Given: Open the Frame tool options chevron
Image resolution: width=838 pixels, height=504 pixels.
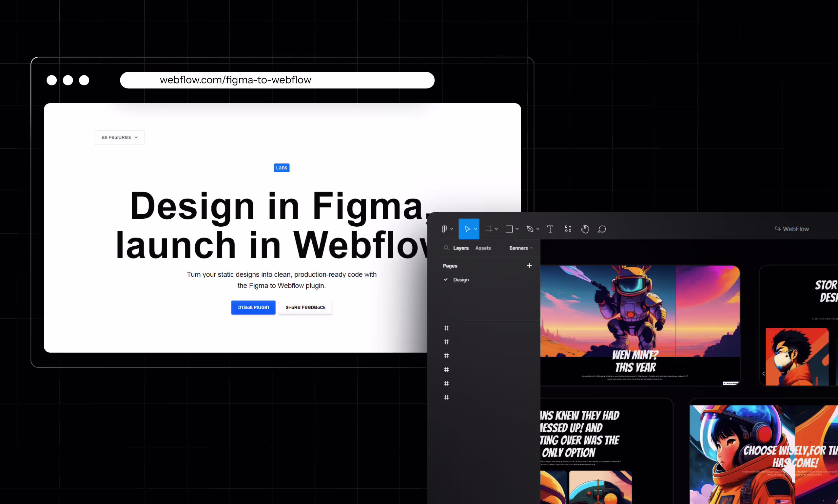Looking at the screenshot, I should pyautogui.click(x=496, y=229).
